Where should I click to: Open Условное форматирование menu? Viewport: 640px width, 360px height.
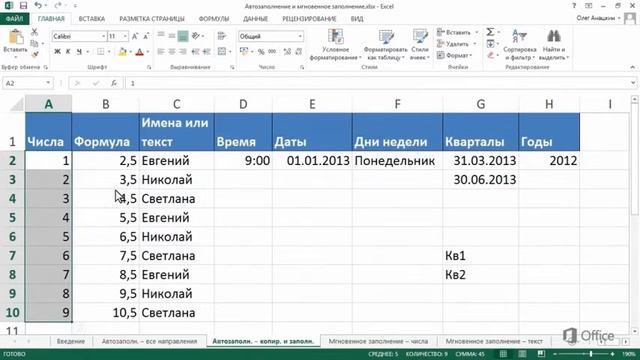coord(336,45)
